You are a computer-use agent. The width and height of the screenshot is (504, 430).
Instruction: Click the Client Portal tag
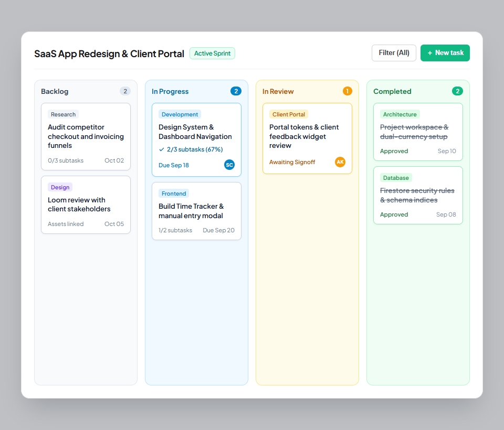(289, 114)
